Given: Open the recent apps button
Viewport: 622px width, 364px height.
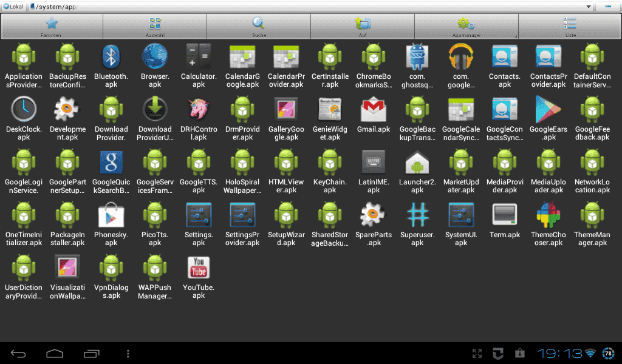Looking at the screenshot, I should point(91,353).
